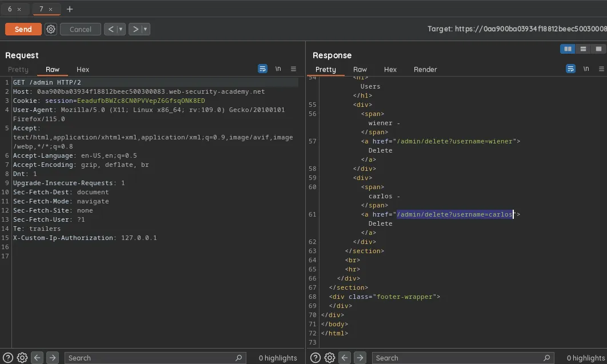Click the Dnt: 1 header line
Image resolution: width=607 pixels, height=364 pixels.
pyautogui.click(x=25, y=174)
